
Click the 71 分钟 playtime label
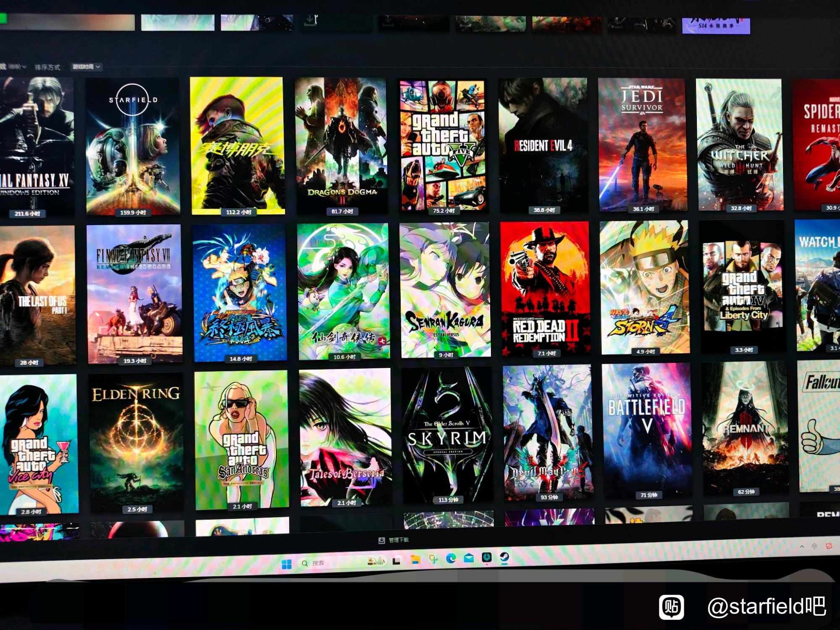[x=648, y=495]
